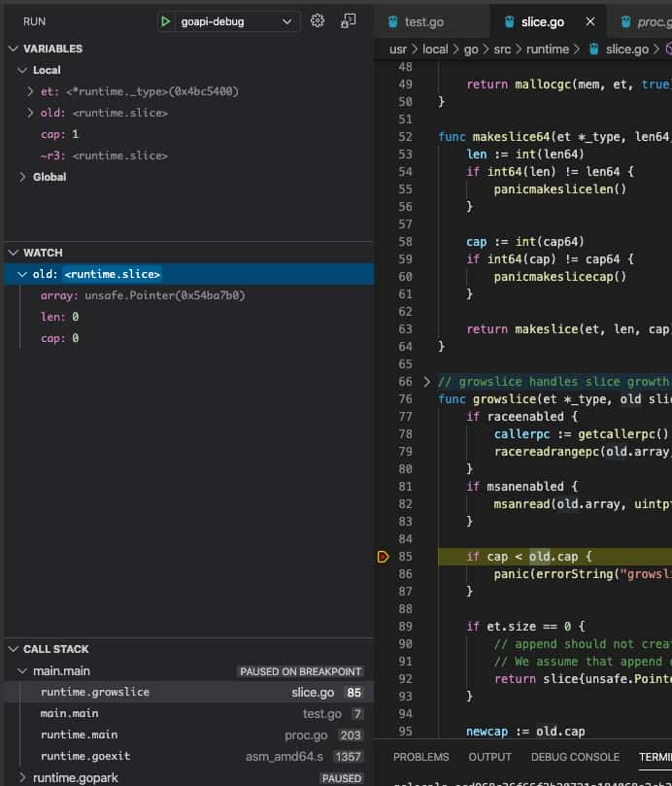The height and width of the screenshot is (786, 672).
Task: Open the OUTPUT panel tab
Action: (489, 757)
